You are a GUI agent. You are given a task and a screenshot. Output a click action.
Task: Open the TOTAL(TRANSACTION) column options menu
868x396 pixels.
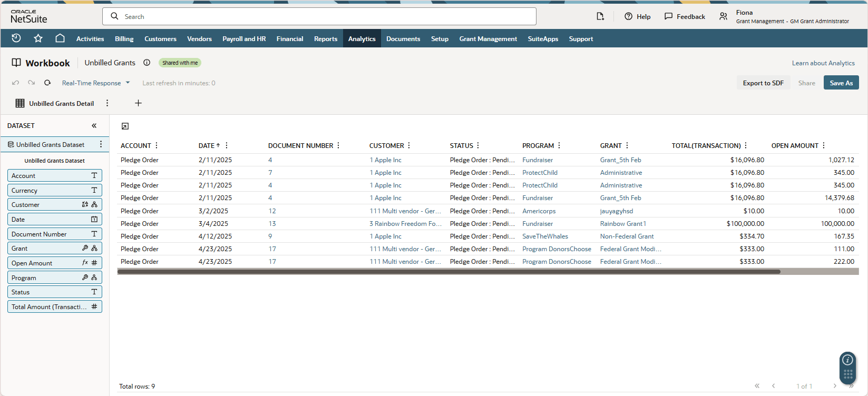click(746, 145)
